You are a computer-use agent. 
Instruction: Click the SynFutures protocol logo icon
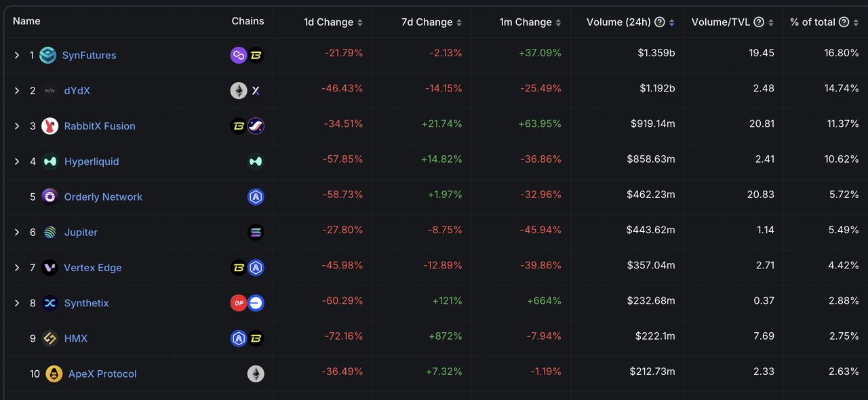(47, 56)
